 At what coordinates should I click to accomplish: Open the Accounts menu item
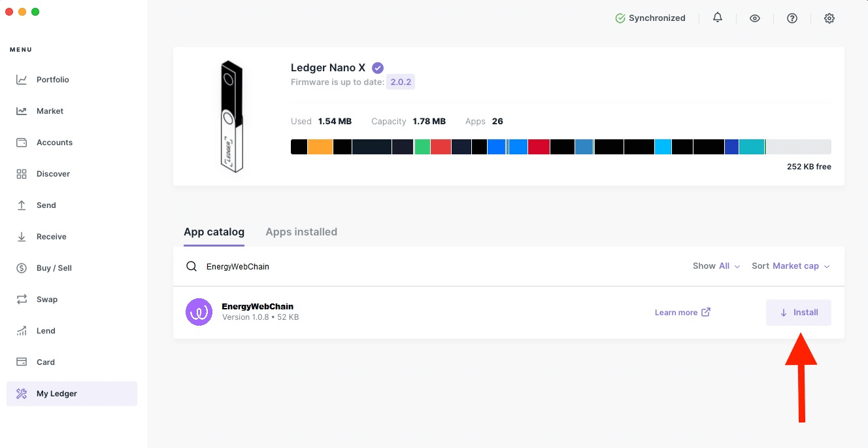[72, 143]
